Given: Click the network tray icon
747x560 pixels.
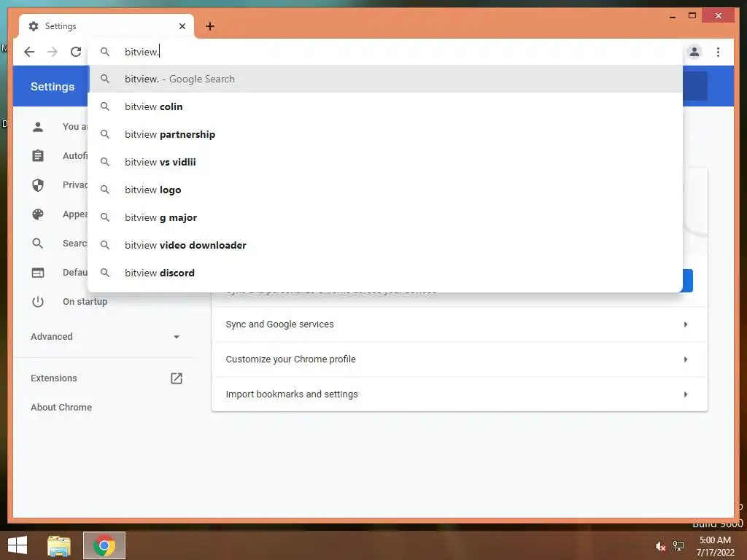Looking at the screenshot, I should [678, 546].
